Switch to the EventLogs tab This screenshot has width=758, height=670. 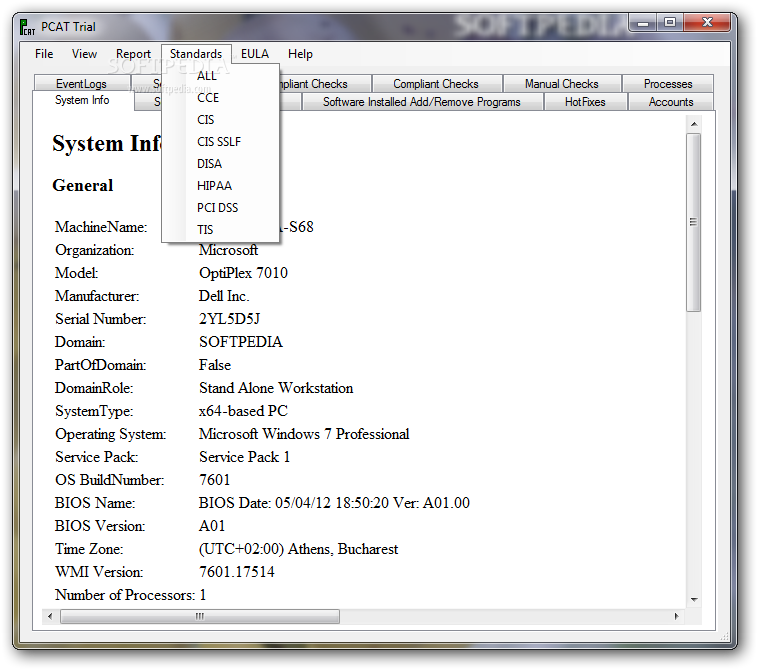[81, 84]
